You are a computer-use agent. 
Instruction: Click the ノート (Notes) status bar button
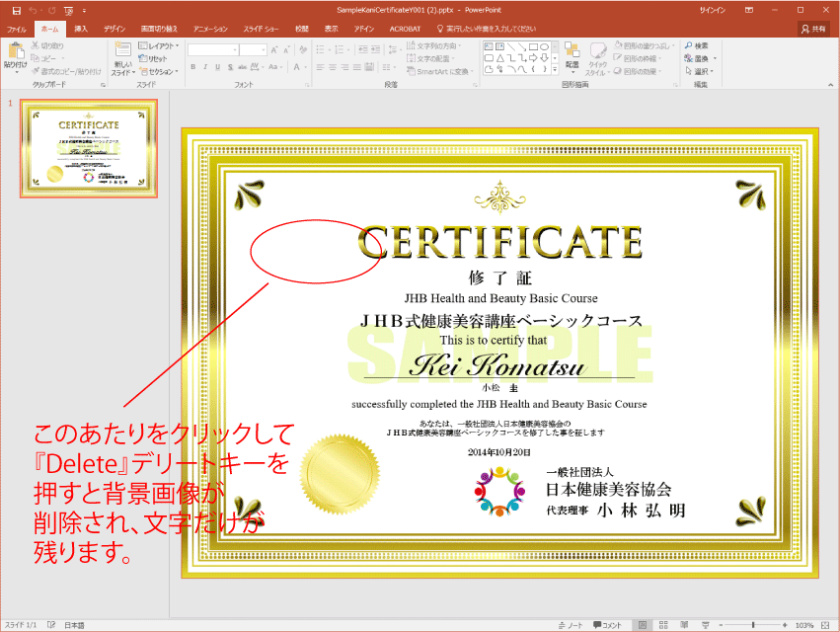572,625
